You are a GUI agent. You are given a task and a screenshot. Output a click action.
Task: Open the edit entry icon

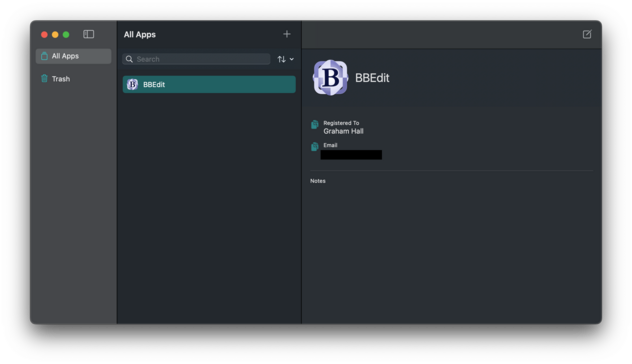pos(587,34)
